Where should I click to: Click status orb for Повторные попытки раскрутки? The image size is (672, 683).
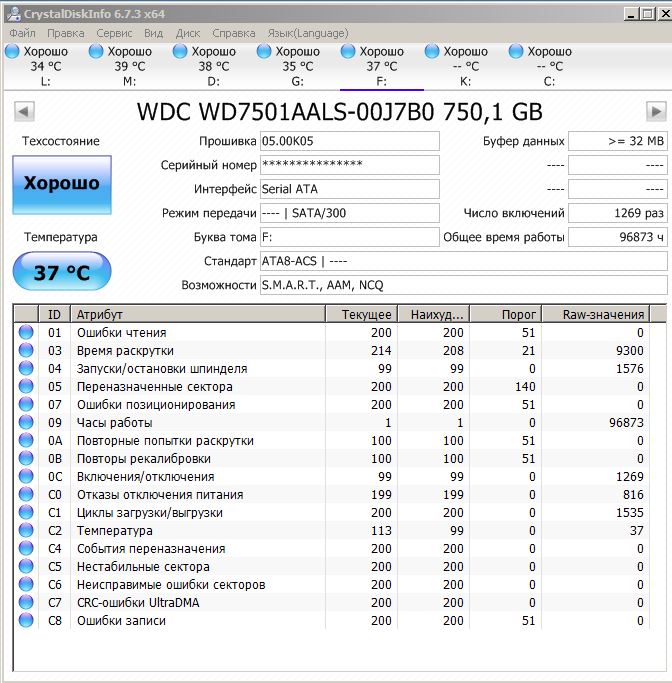click(x=26, y=440)
